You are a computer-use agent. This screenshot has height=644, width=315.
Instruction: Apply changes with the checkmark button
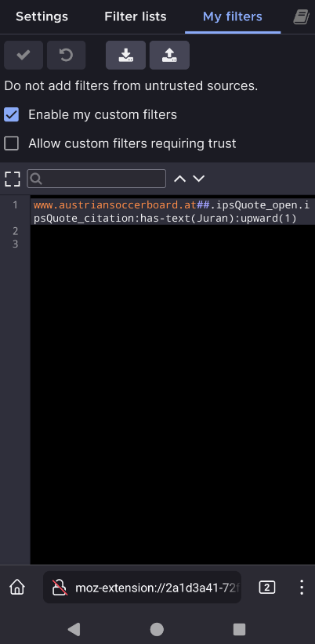(x=24, y=55)
